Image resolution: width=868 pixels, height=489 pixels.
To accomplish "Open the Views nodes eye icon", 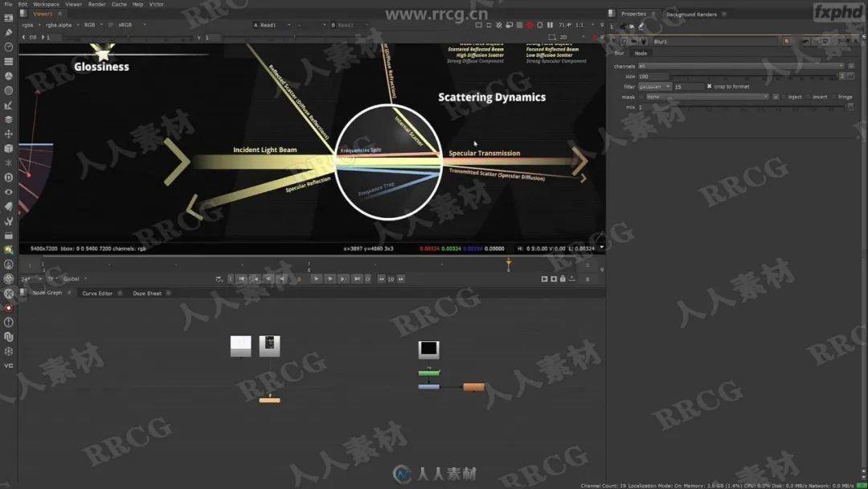I will tap(8, 191).
